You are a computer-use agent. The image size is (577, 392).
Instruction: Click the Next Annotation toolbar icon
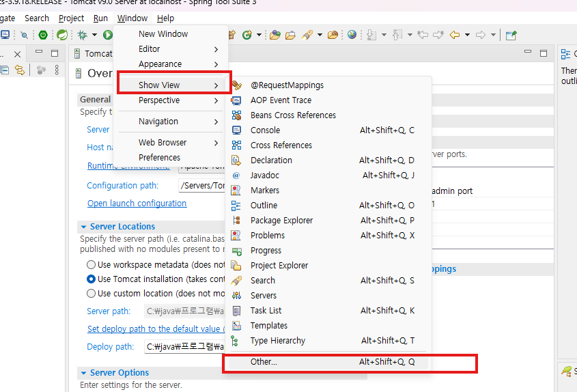pyautogui.click(x=371, y=35)
